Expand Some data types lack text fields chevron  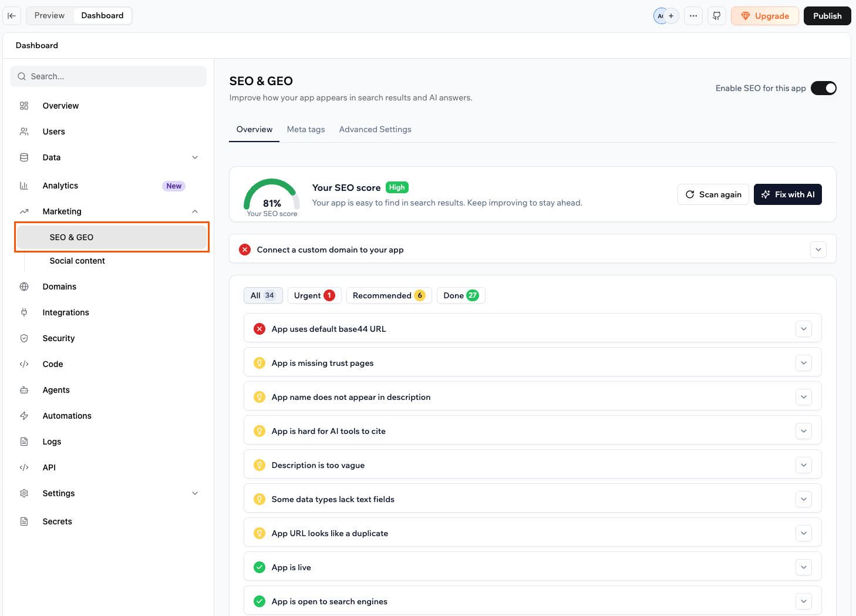[804, 499]
